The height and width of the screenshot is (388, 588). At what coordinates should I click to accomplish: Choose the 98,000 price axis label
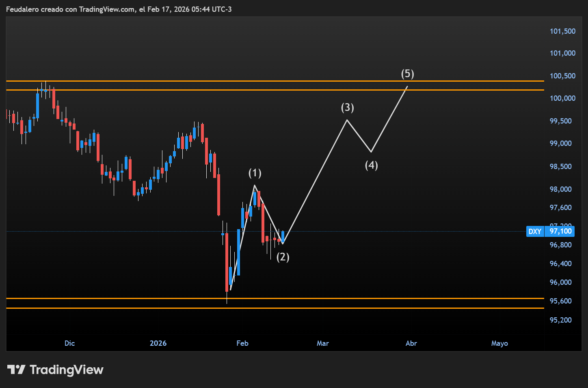click(x=560, y=189)
